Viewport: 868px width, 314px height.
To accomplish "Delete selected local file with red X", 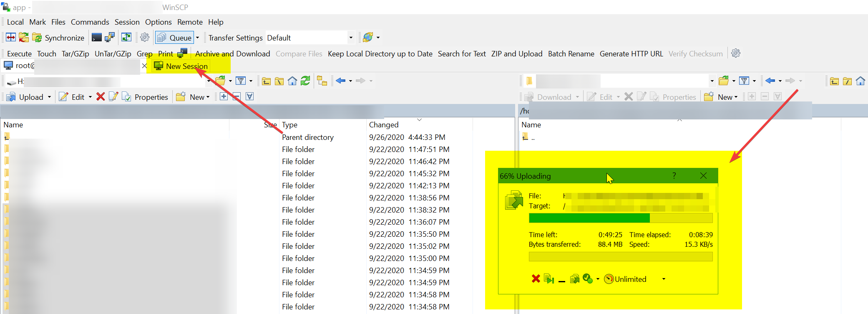I will [x=101, y=97].
